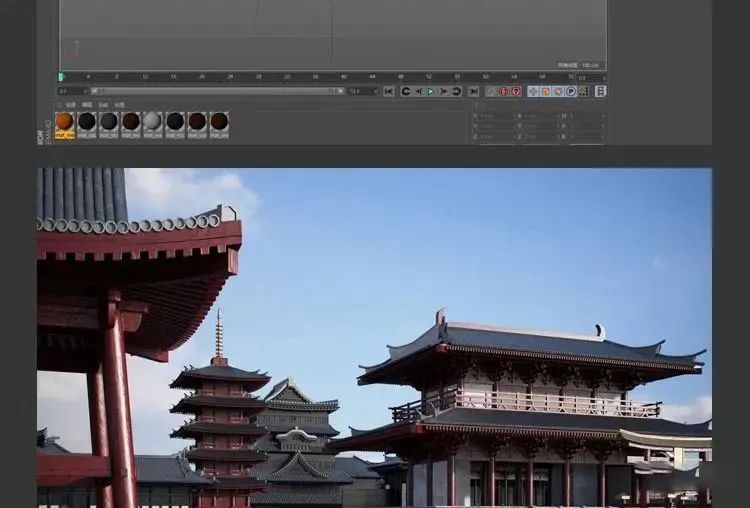Step back one frame

[x=419, y=91]
